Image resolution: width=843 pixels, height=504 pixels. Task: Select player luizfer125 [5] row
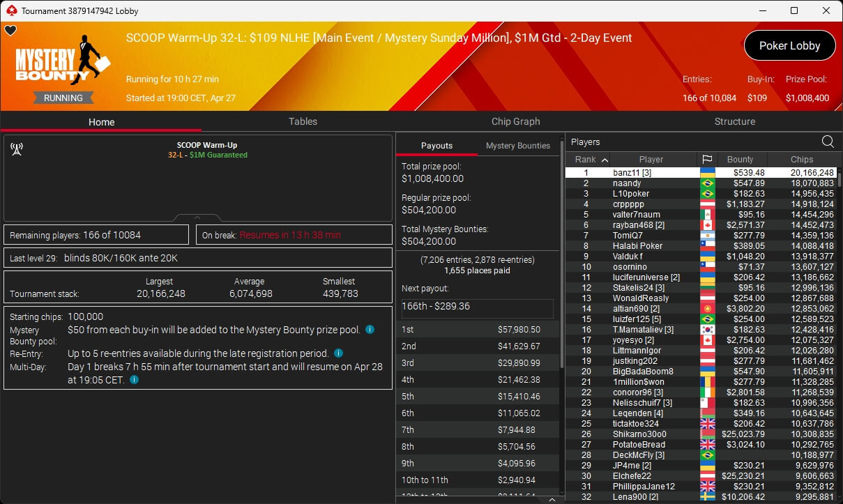coord(701,319)
